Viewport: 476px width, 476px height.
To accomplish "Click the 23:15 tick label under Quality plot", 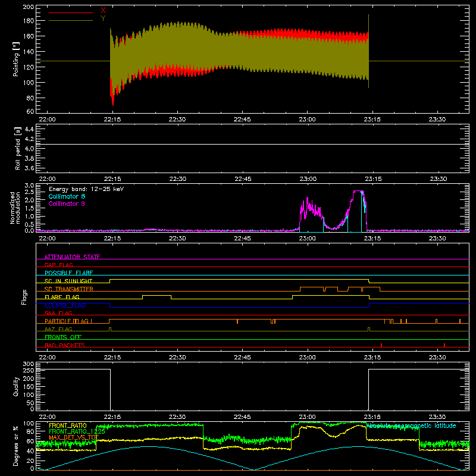I will 372,417.
